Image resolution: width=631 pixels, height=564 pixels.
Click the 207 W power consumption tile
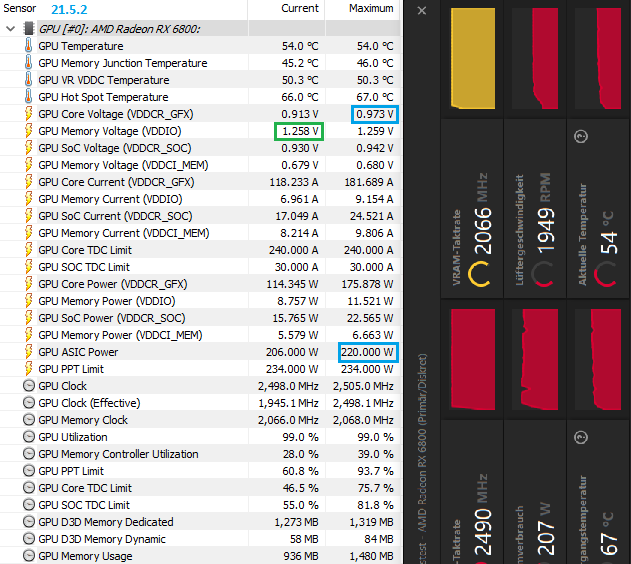[x=535, y=492]
